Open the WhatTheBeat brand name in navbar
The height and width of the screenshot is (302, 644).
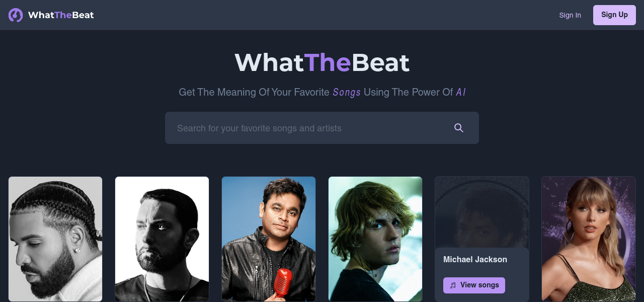point(61,15)
